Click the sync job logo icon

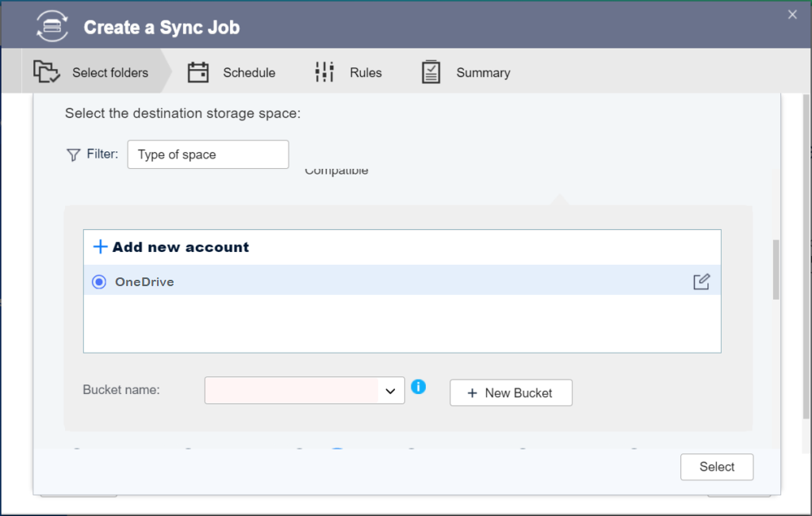[52, 27]
